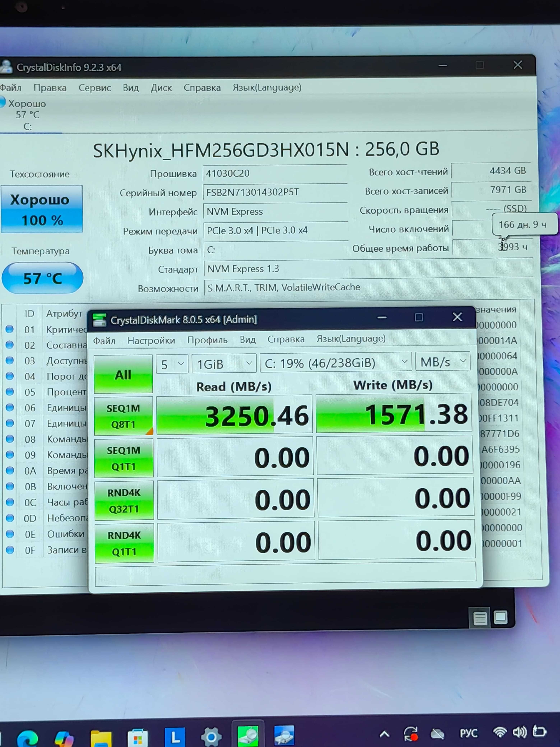
Task: Open CrystalDiskInfo Вид menu
Action: tap(131, 88)
